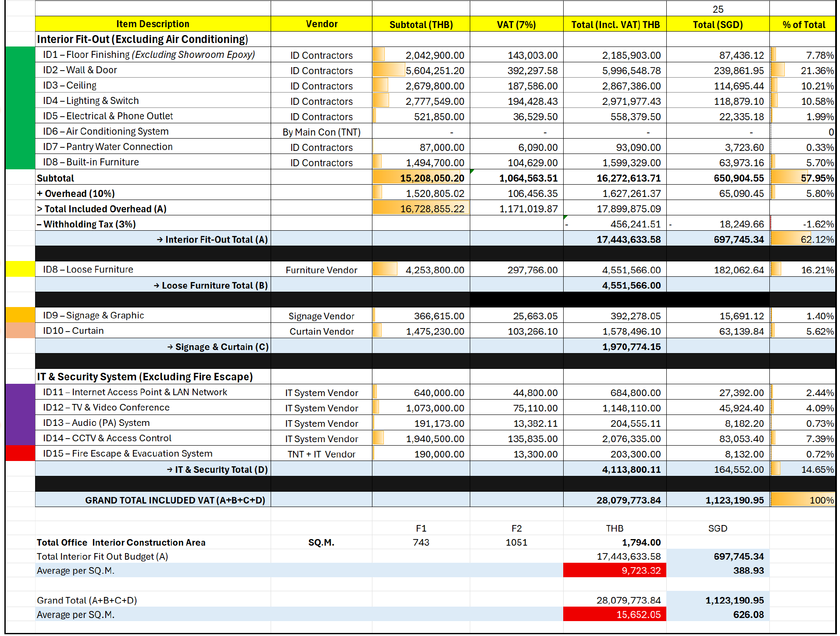This screenshot has height=636, width=840.
Task: Select the By Main Con (TNT) vendor cell
Action: [x=321, y=132]
